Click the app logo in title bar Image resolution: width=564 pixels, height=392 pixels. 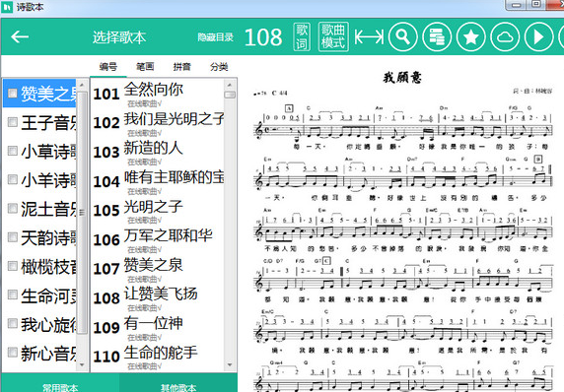click(x=7, y=7)
